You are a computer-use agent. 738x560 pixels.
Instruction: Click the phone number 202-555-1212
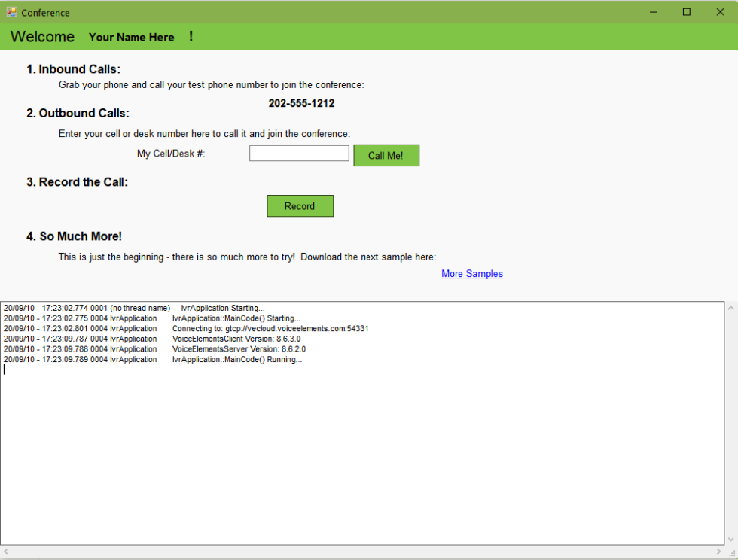pos(301,103)
